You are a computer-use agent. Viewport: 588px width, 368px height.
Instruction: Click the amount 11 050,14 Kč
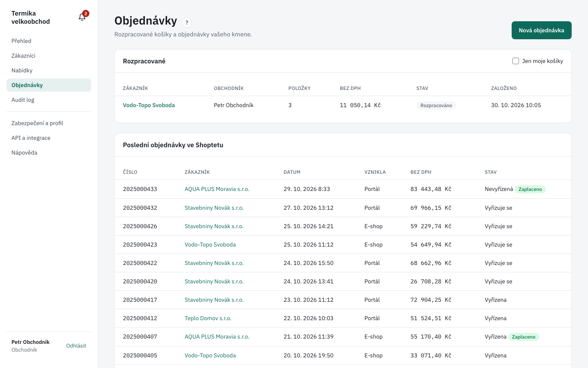360,105
